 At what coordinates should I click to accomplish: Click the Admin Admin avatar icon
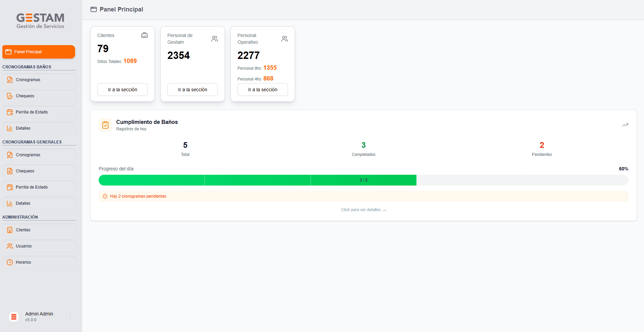14,317
